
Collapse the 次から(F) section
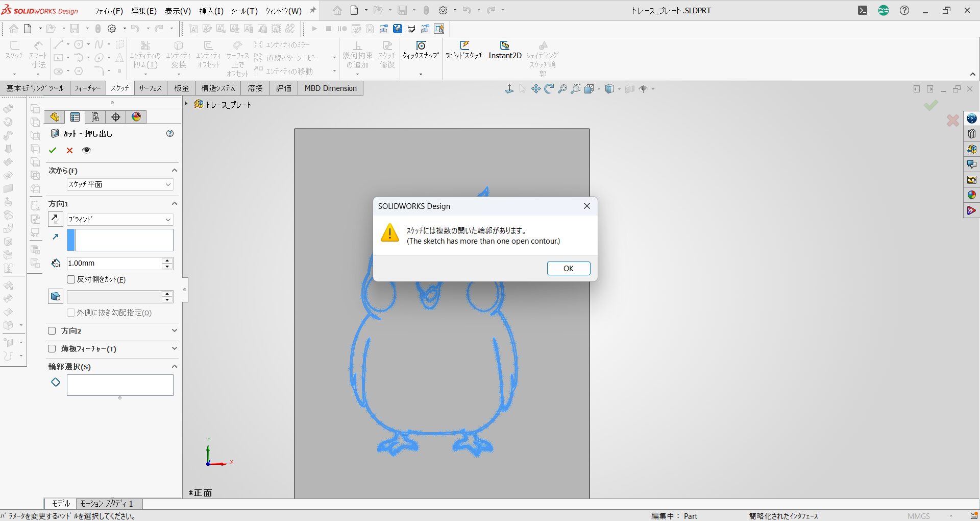(175, 171)
